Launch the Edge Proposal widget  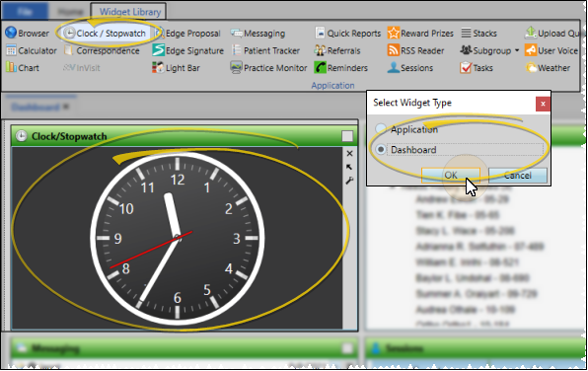(x=187, y=33)
